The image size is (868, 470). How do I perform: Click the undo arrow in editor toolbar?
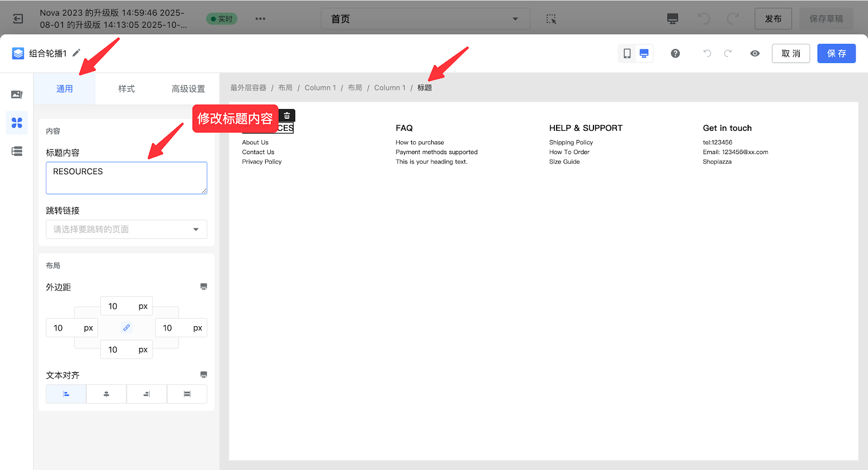(707, 53)
